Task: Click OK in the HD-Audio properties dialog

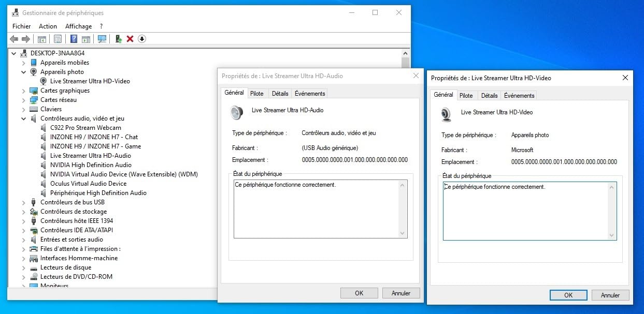Action: click(359, 293)
